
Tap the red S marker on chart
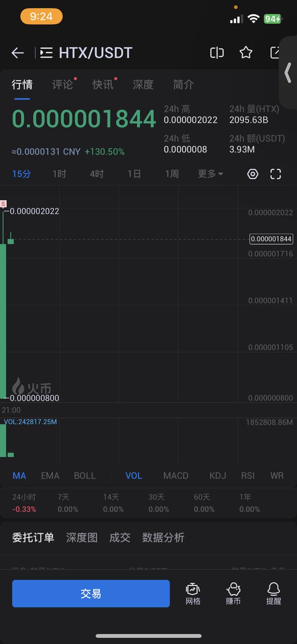coord(3,204)
